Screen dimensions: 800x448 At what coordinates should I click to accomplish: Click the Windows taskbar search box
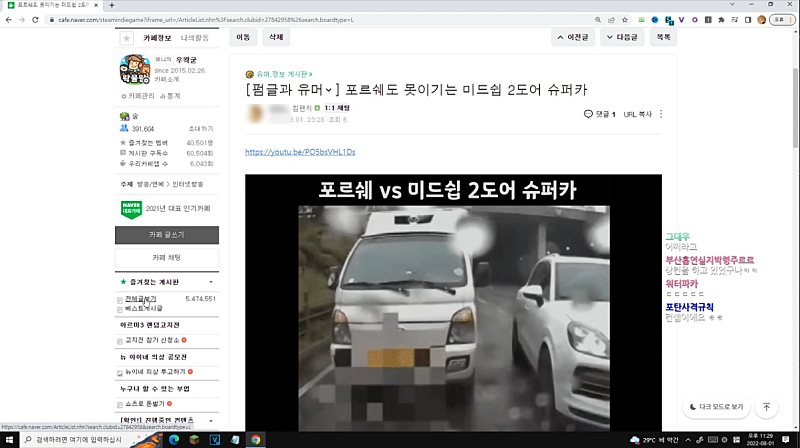[80, 439]
